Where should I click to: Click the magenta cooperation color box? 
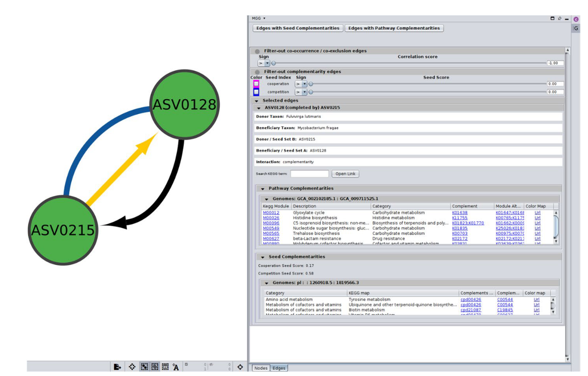256,84
